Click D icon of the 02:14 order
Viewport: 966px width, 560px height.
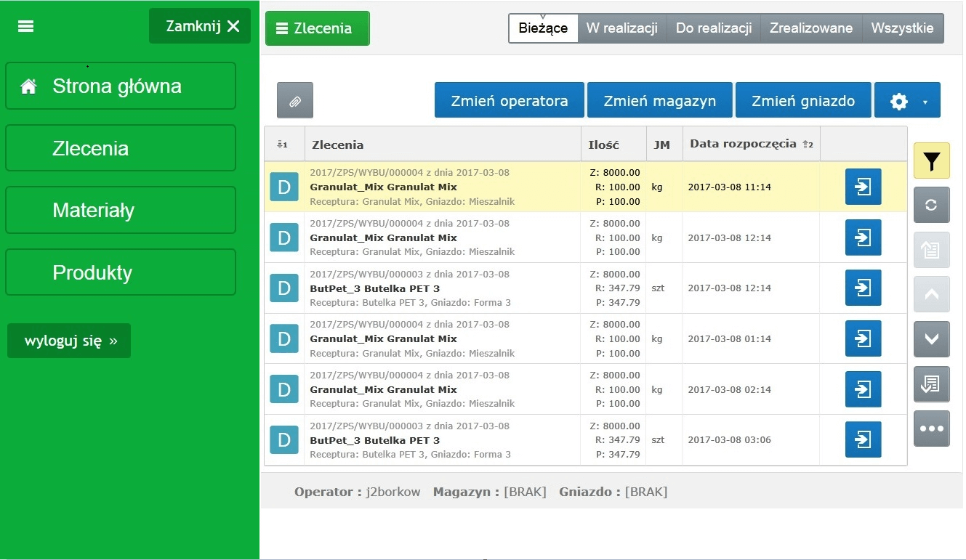click(284, 389)
